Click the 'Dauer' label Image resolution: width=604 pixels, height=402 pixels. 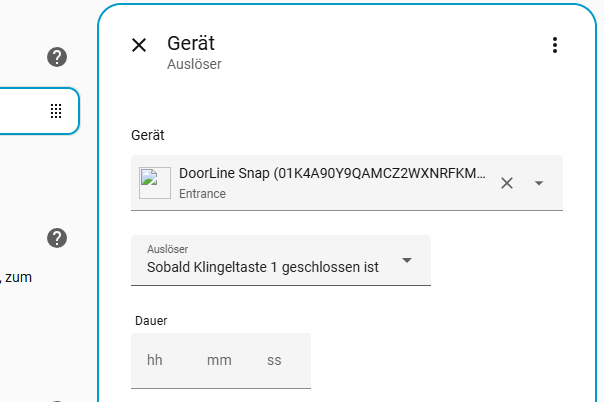(151, 321)
